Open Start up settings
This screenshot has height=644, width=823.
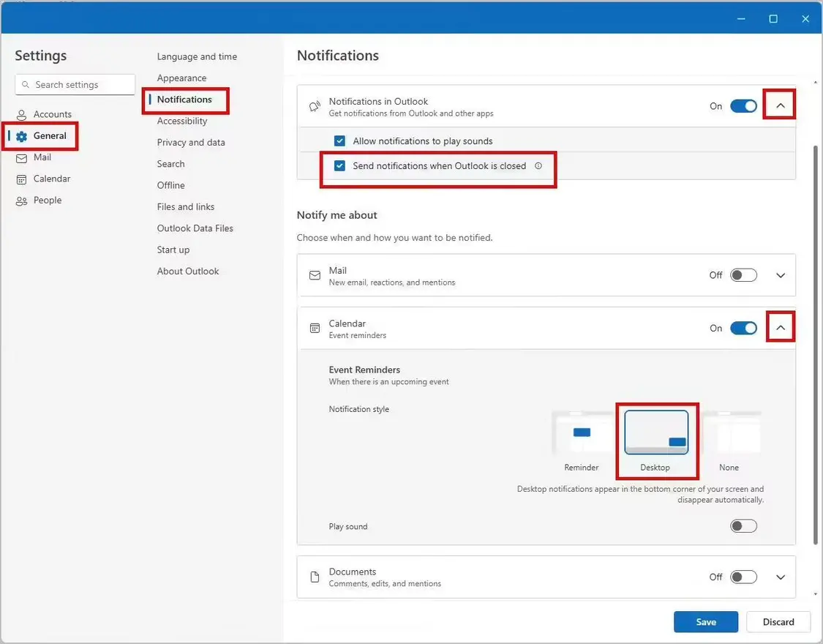point(173,250)
